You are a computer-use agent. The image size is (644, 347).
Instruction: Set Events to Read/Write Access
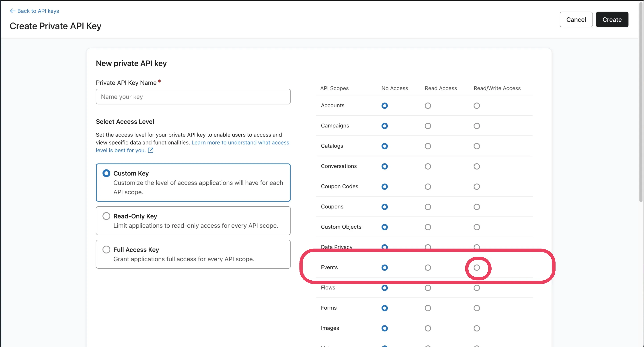click(477, 267)
